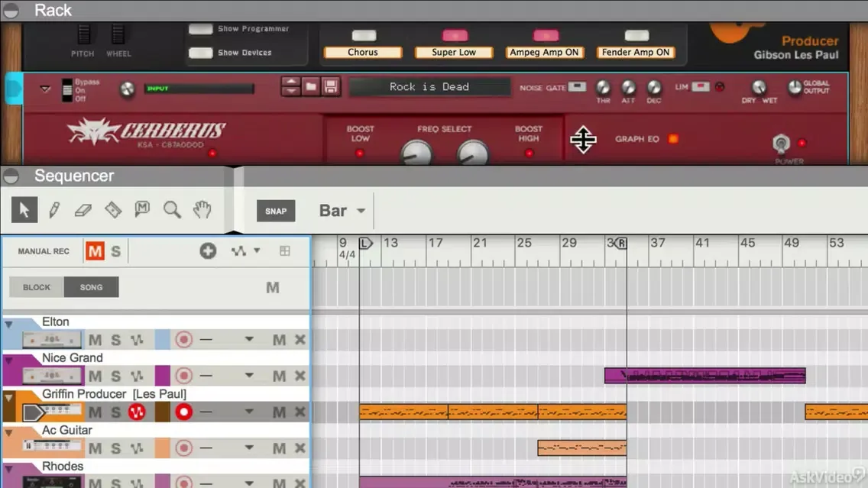This screenshot has height=488, width=868.
Task: Open Griffin Producer lane dropdown arrow
Action: (x=249, y=412)
